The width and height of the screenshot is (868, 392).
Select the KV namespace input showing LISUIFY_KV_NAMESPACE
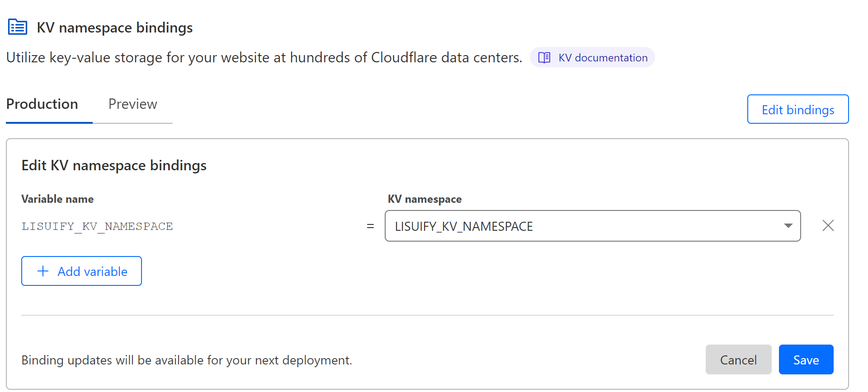point(542,225)
